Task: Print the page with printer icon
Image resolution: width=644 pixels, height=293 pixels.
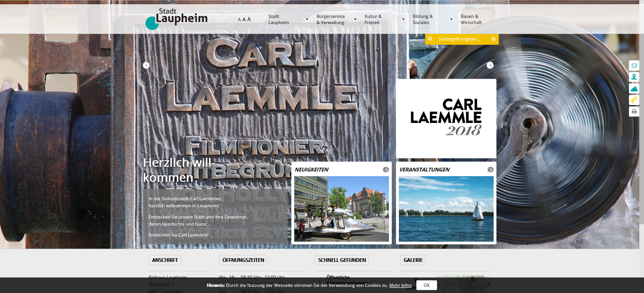Action: tap(634, 112)
